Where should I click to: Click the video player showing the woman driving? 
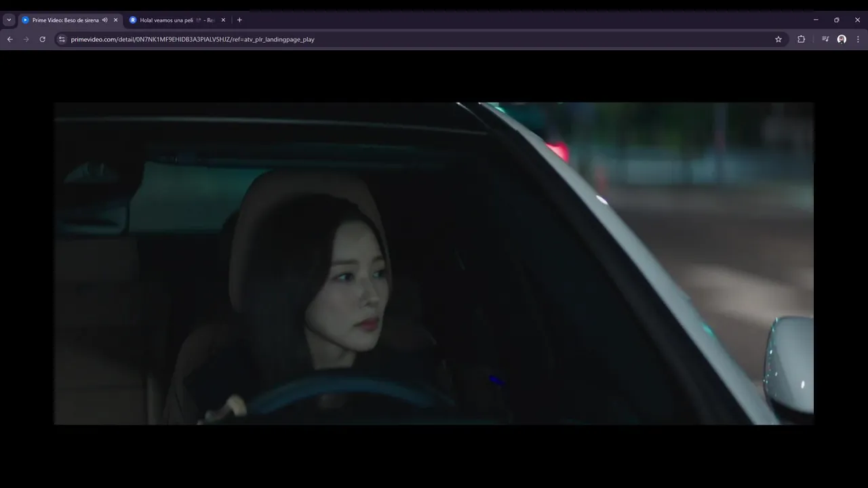[434, 264]
